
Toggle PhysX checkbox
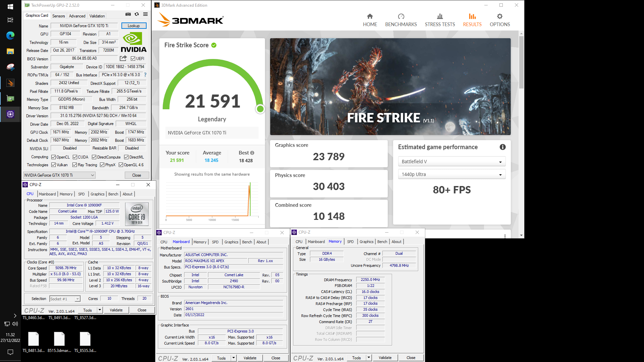pyautogui.click(x=102, y=165)
